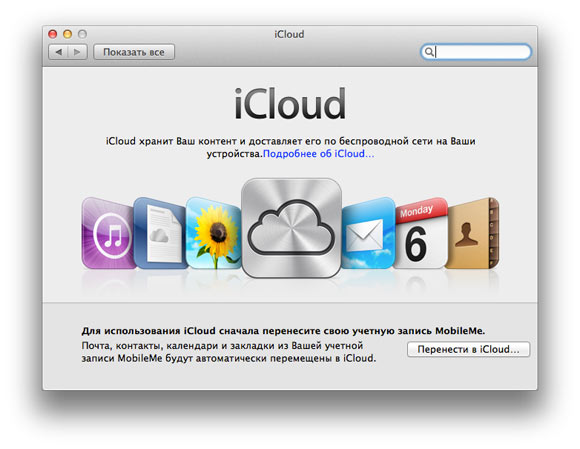Minimize the window with the yellow button
580x449 pixels.
[x=67, y=34]
